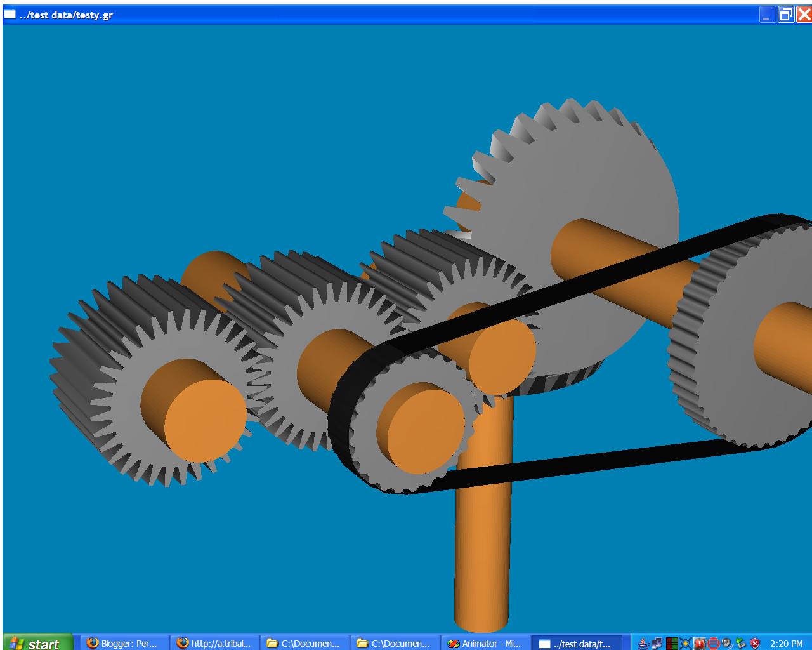
Task: Open the Java coffee cup tray icon
Action: 643,642
